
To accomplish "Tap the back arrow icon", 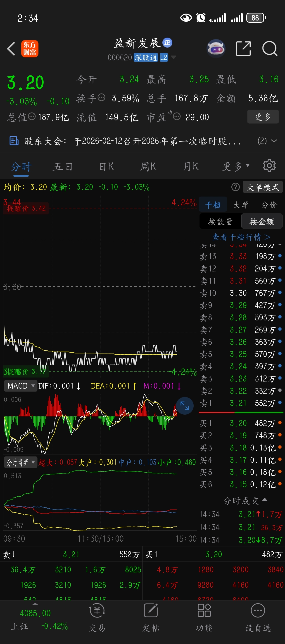I will (x=11, y=48).
